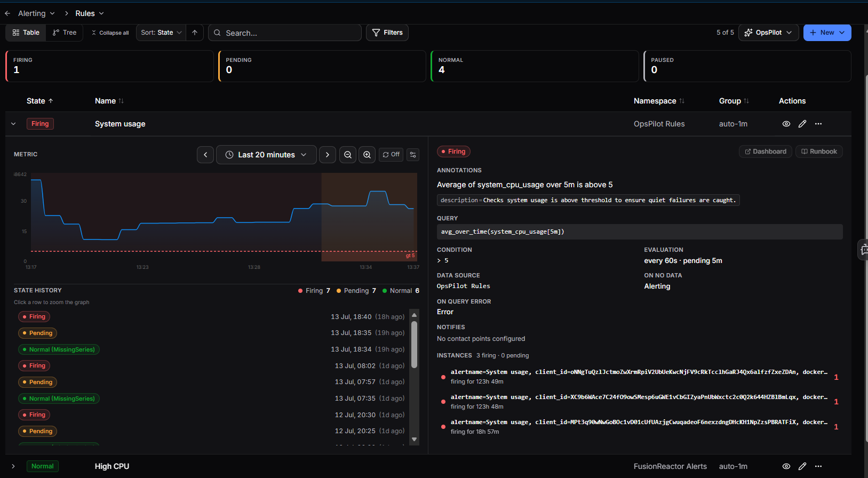The image size is (868, 478).
Task: Expand the High CPU rule row
Action: (13, 466)
